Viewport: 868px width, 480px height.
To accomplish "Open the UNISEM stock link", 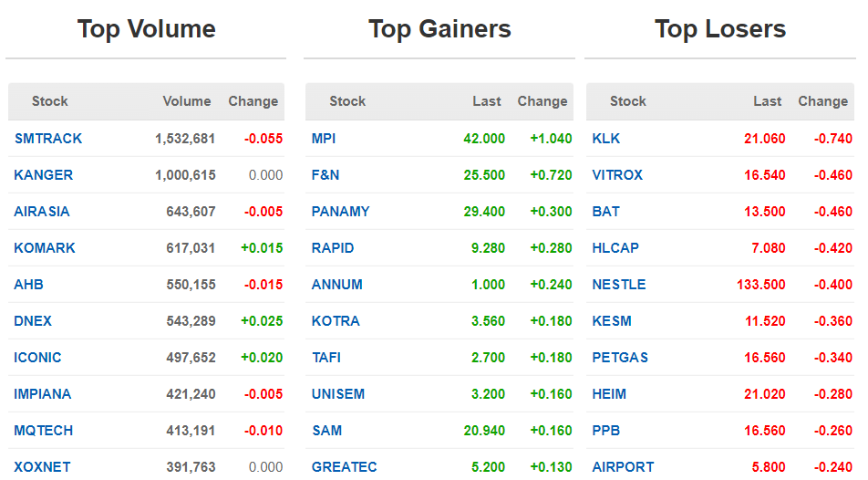I will (x=338, y=394).
